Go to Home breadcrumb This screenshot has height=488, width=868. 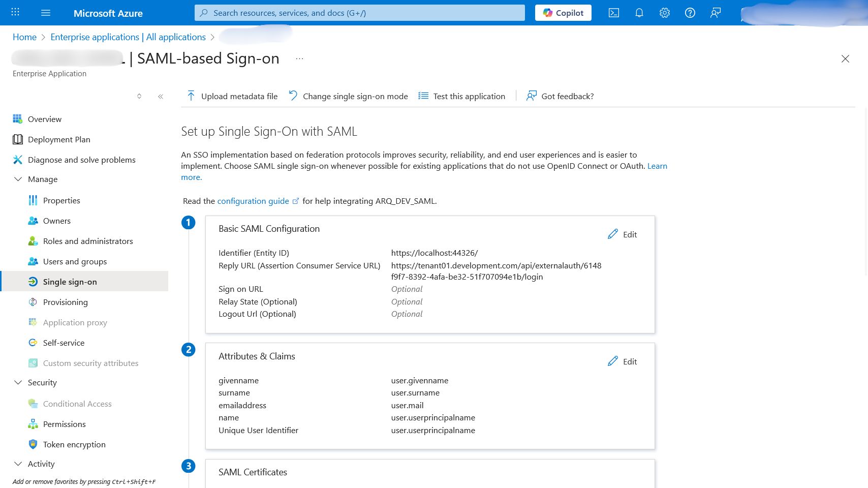[24, 37]
